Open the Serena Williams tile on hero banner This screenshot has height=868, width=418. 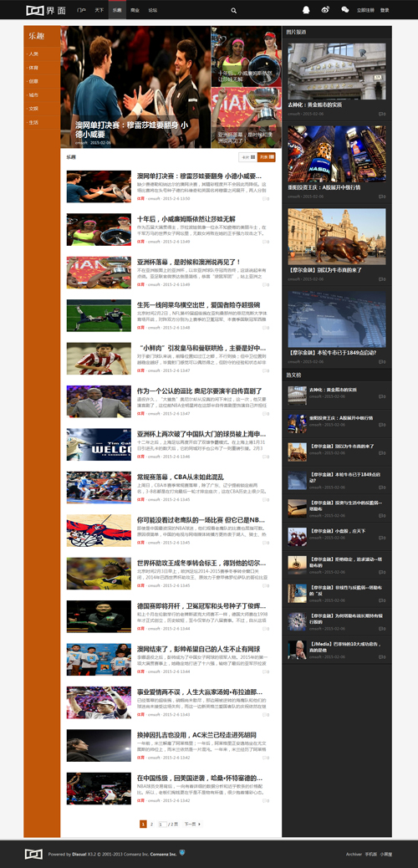click(x=247, y=57)
